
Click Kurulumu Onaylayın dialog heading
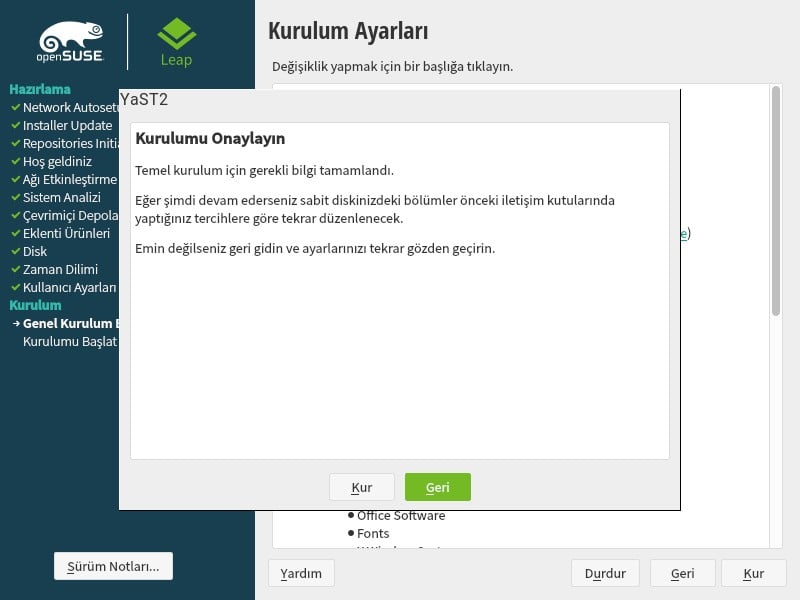click(x=210, y=139)
